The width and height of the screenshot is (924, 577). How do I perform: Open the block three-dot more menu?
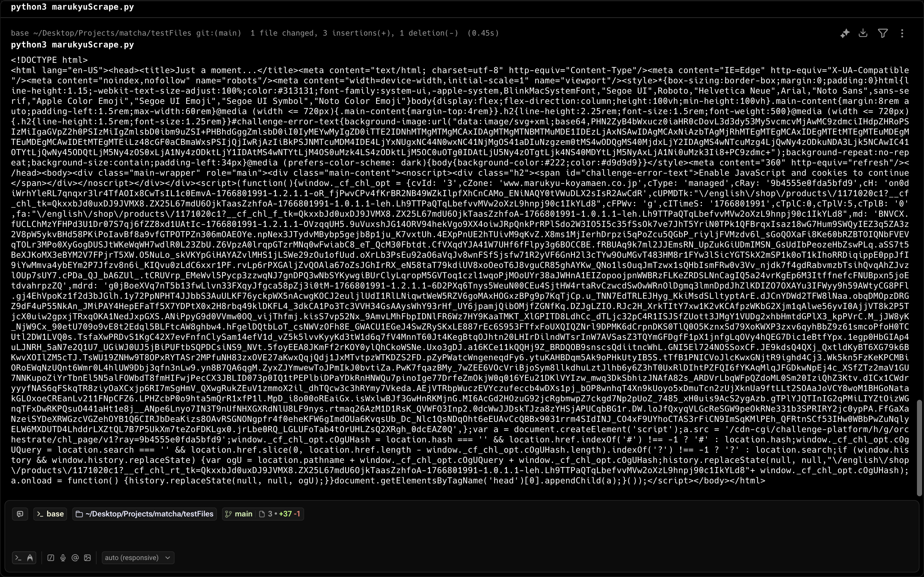tap(902, 34)
